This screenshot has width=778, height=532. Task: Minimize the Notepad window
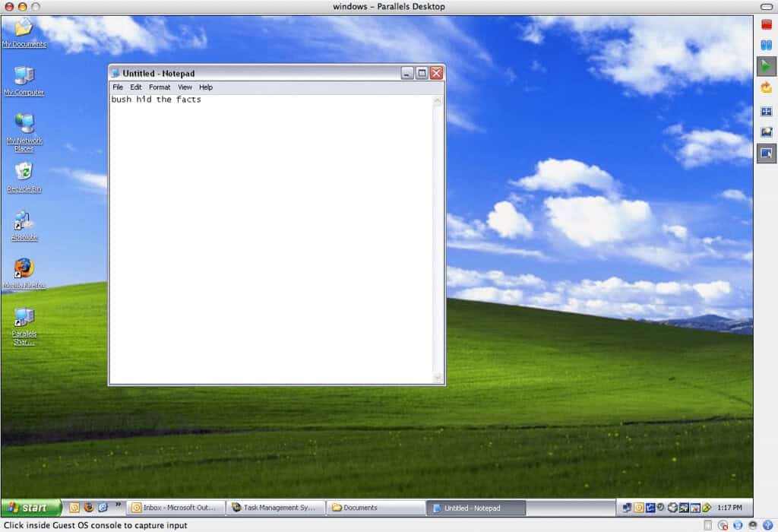click(x=407, y=73)
